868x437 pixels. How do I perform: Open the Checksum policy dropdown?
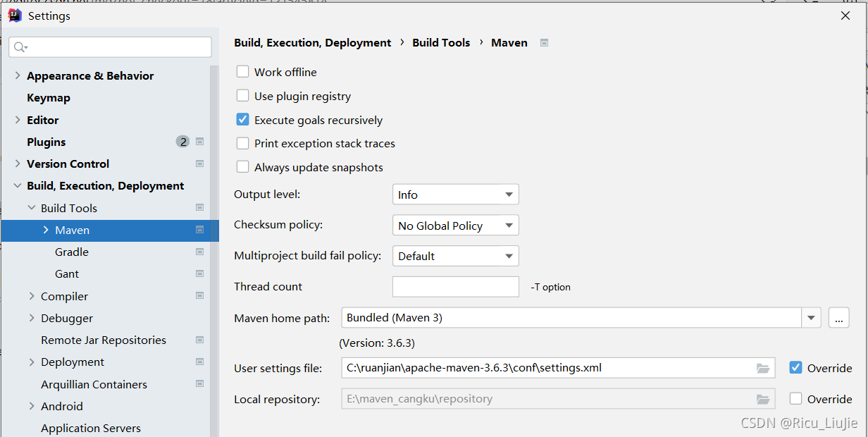tap(455, 226)
